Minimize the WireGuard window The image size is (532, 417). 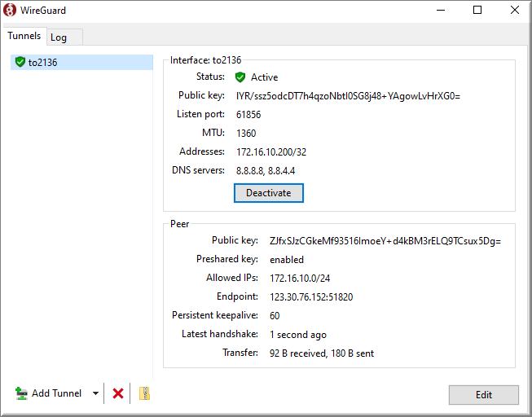click(x=441, y=10)
